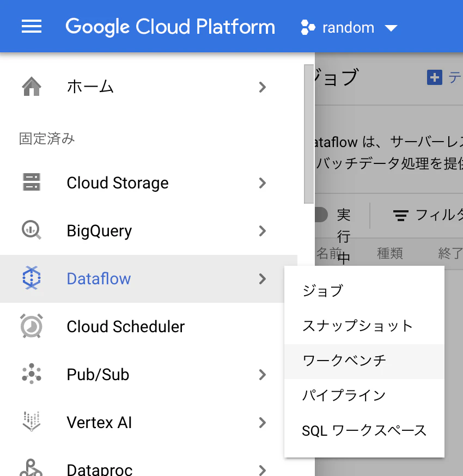Select ジョブ in the Dataflow submenu
This screenshot has width=463, height=476.
(x=364, y=291)
